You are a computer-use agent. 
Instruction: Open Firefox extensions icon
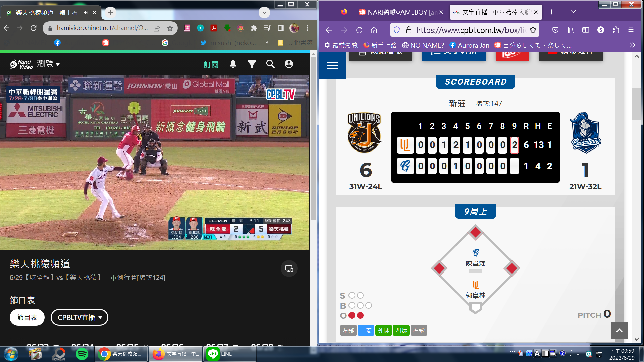point(616,30)
